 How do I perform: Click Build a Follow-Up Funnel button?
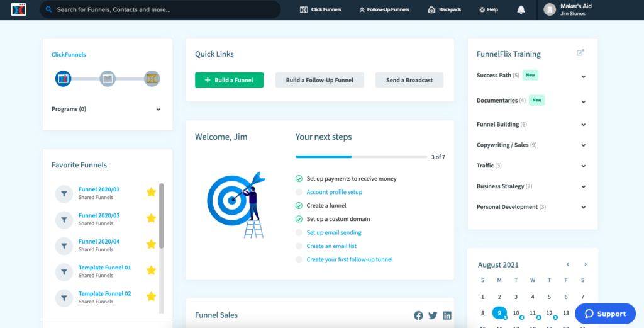[x=319, y=80]
